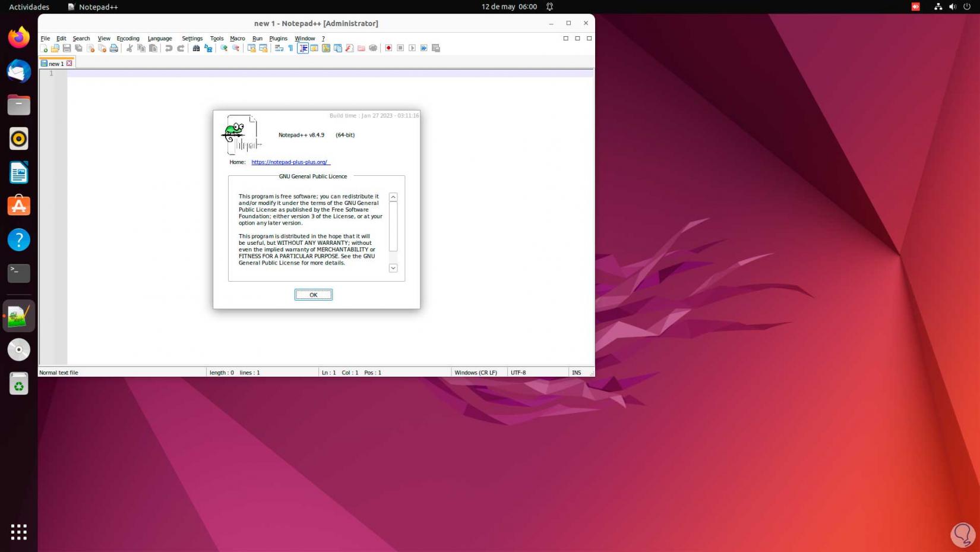Click the INS status bar indicator
This screenshot has height=552, width=980.
(x=577, y=373)
